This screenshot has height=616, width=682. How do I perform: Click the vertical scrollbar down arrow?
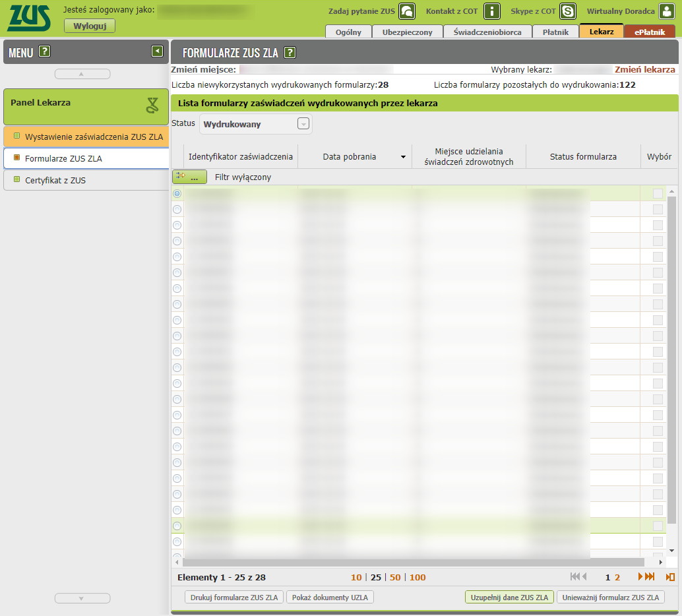pyautogui.click(x=671, y=551)
